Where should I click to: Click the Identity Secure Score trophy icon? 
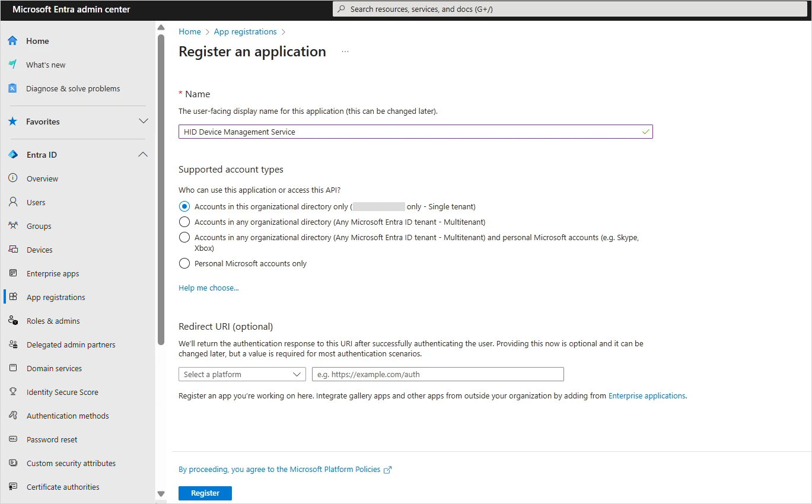coord(13,392)
